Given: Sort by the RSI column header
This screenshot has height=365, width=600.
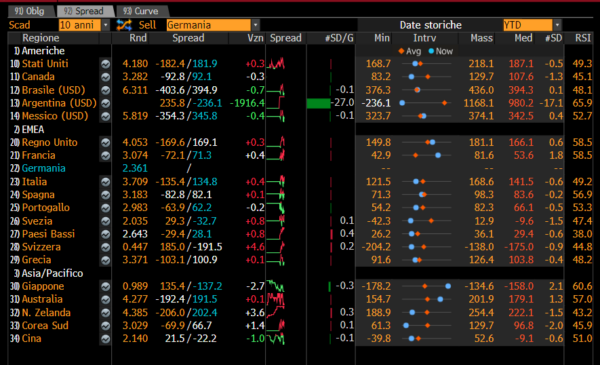Looking at the screenshot, I should tap(583, 38).
